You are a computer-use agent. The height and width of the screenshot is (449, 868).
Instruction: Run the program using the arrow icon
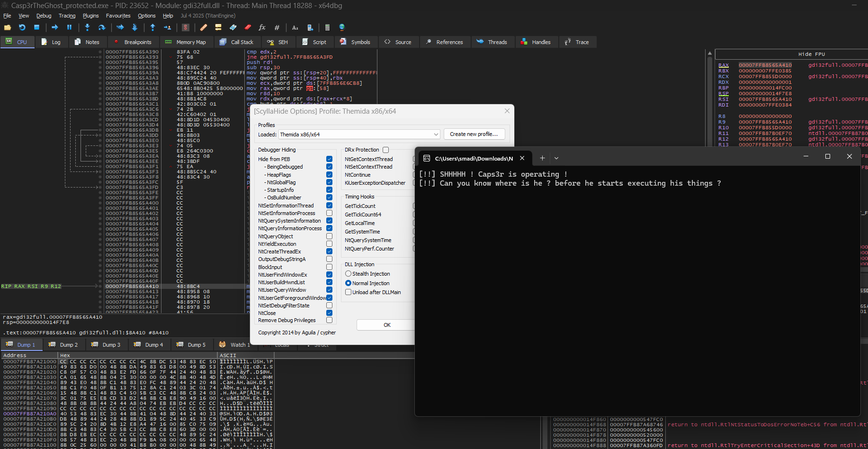[54, 27]
